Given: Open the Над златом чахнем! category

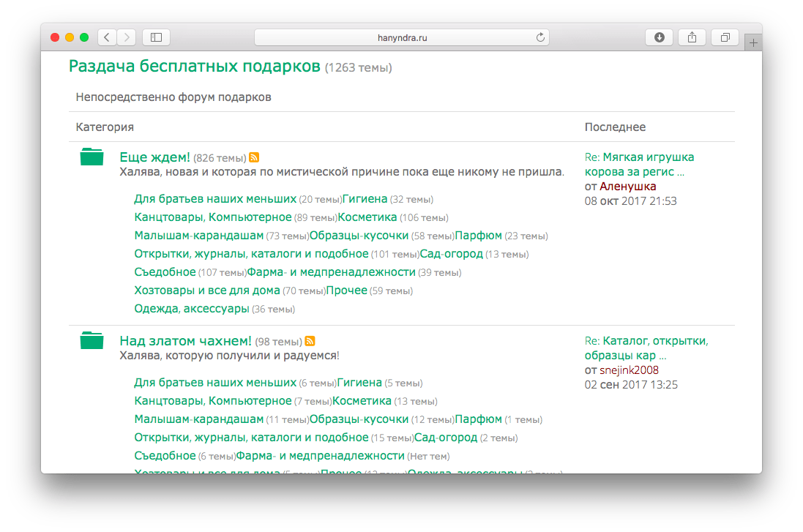Looking at the screenshot, I should [185, 341].
